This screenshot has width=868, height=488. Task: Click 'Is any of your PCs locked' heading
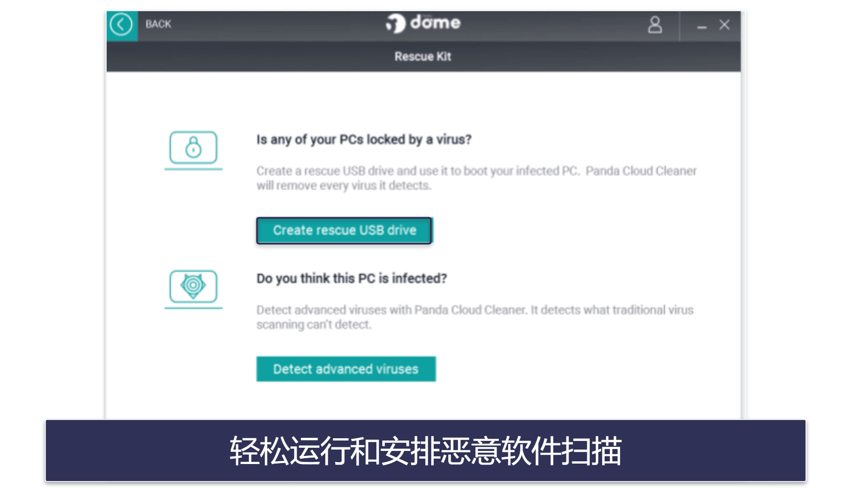364,140
